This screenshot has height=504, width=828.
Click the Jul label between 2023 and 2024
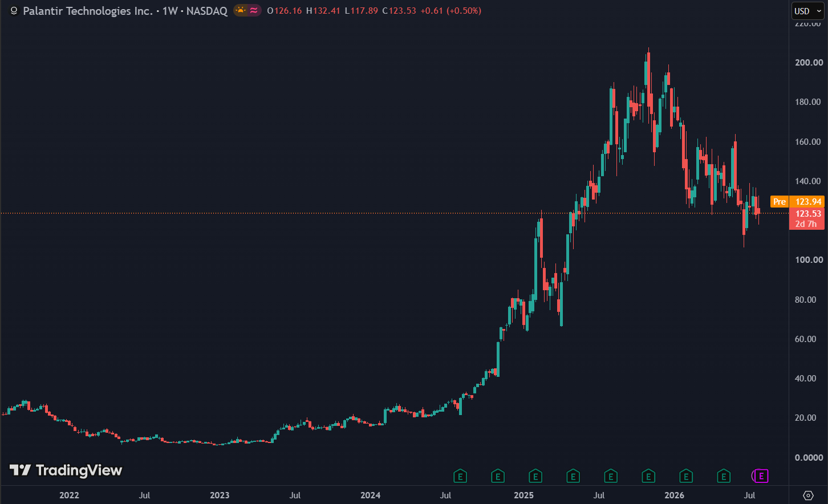295,495
